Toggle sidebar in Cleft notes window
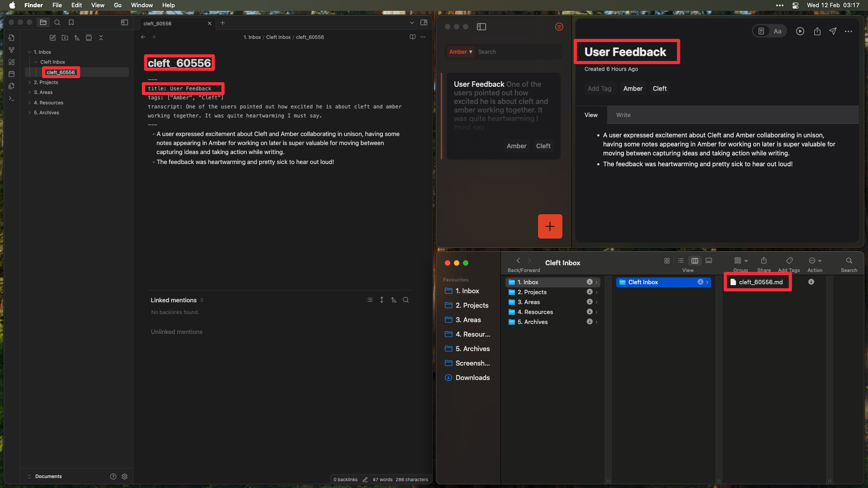 [481, 27]
